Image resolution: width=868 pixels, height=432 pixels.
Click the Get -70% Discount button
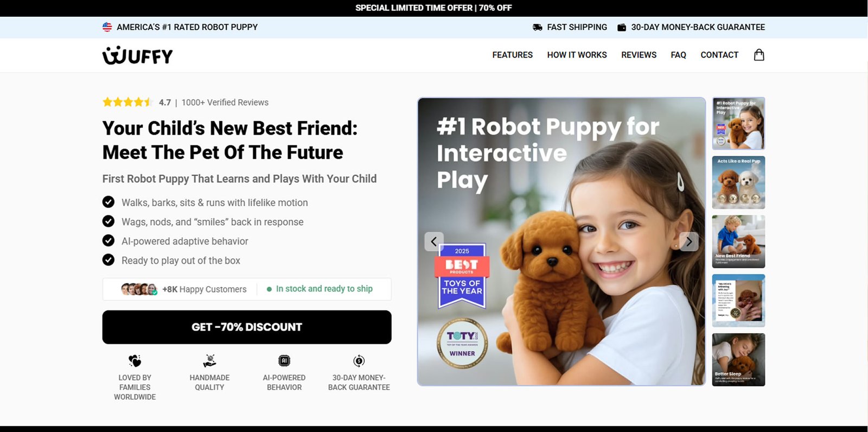247,327
